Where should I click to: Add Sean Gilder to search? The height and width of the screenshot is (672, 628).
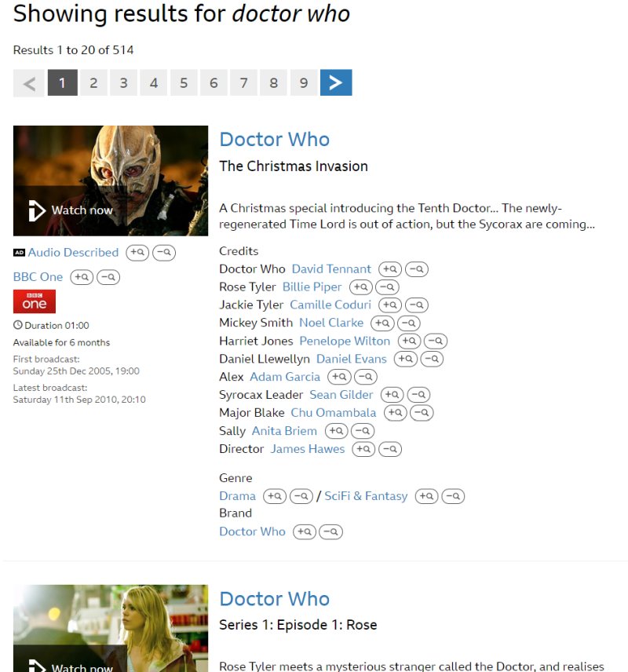(x=392, y=395)
